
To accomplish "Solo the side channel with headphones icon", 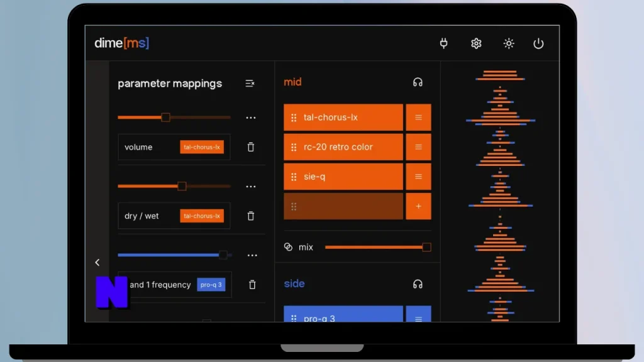I will click(418, 284).
